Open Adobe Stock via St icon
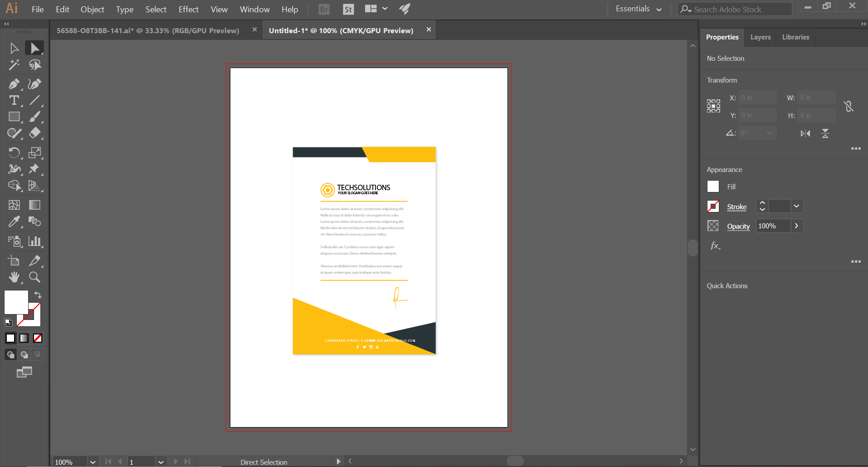Image resolution: width=868 pixels, height=467 pixels. point(348,9)
